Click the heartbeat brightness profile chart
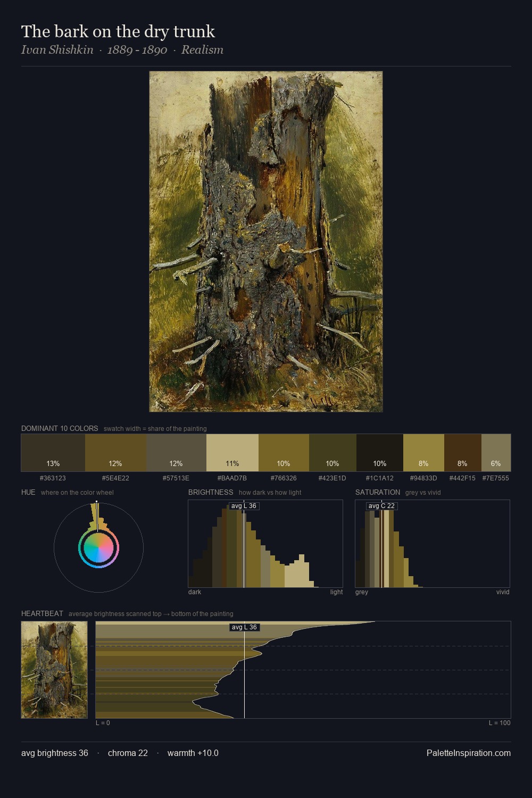 coord(303,670)
